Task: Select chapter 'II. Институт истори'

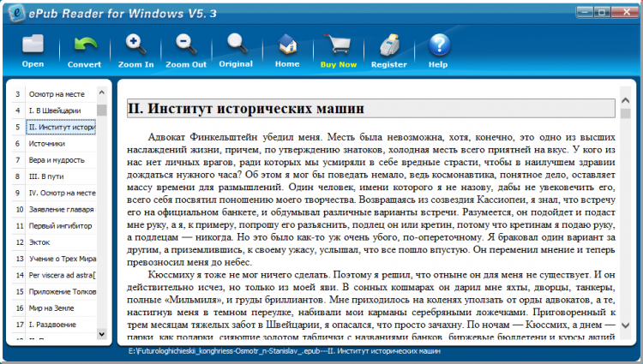Action: click(61, 127)
